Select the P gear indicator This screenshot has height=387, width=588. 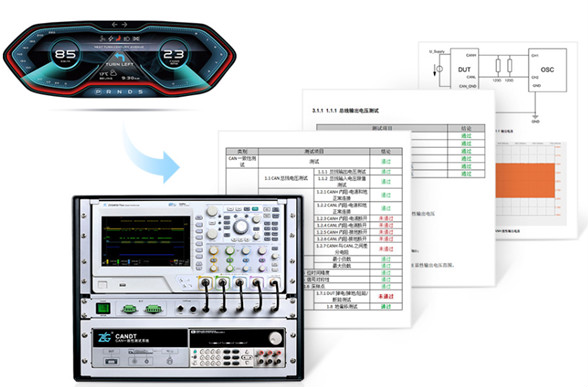click(x=98, y=92)
